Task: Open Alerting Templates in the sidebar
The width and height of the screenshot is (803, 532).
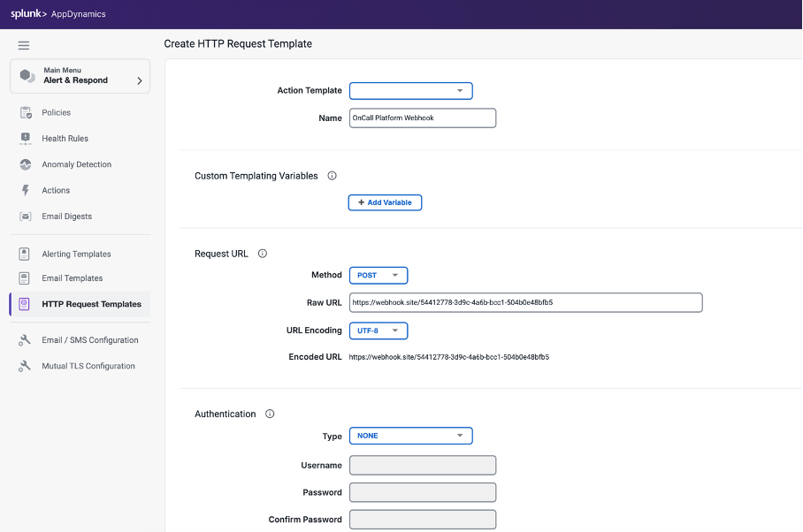Action: point(76,255)
